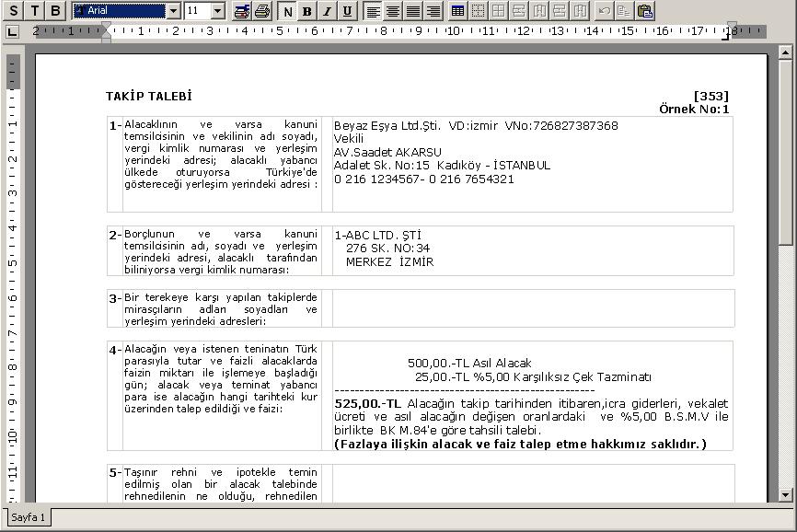Click the Copy icon next to Undo
This screenshot has height=532, width=797.
coord(624,11)
